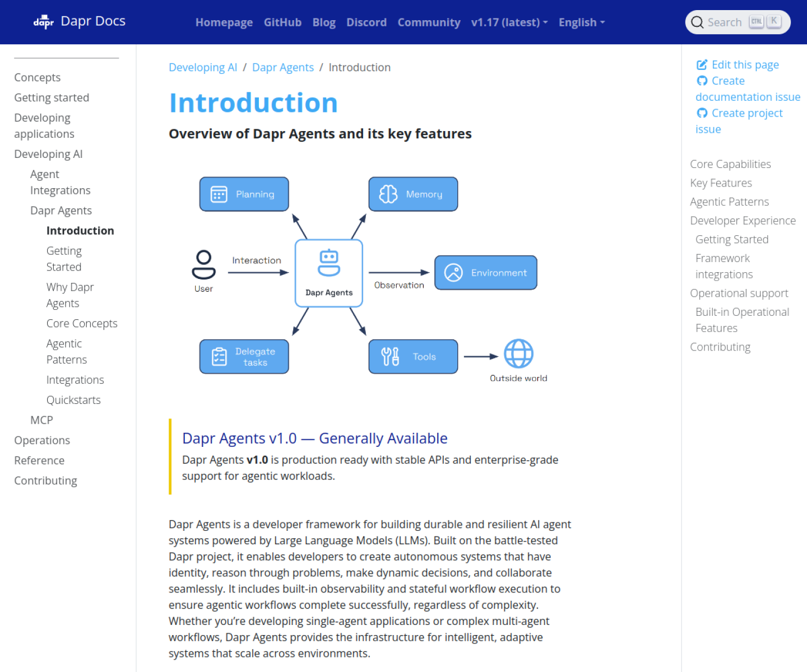Open the English language dropdown

pos(582,22)
